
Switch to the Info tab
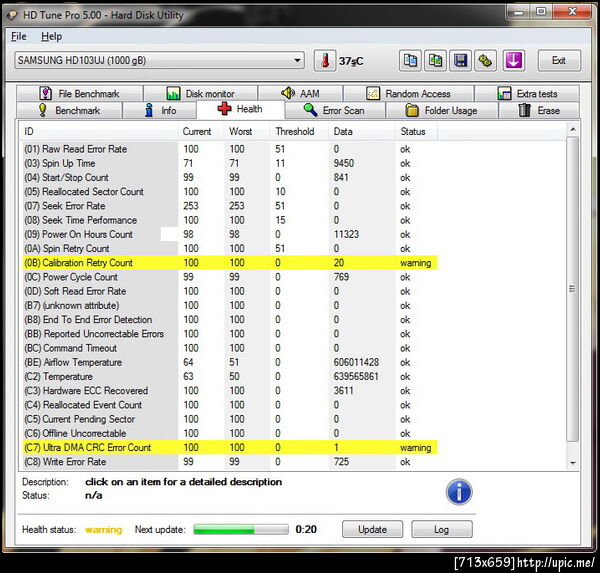click(160, 110)
